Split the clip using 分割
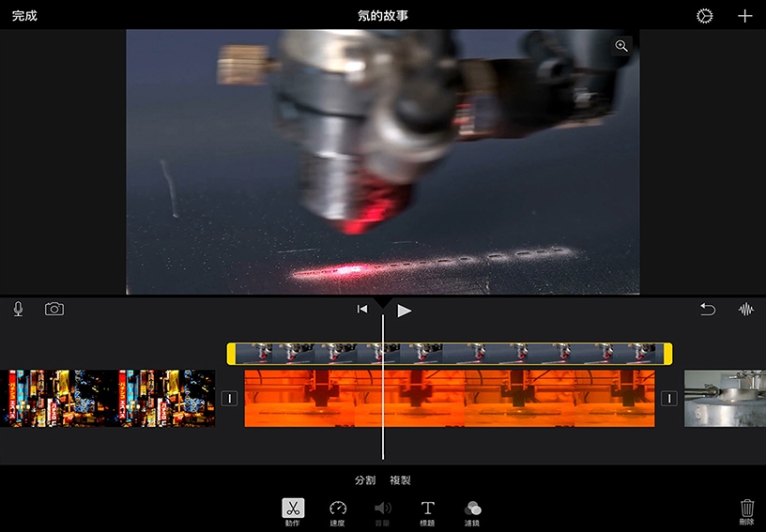This screenshot has width=766, height=532. pos(364,480)
